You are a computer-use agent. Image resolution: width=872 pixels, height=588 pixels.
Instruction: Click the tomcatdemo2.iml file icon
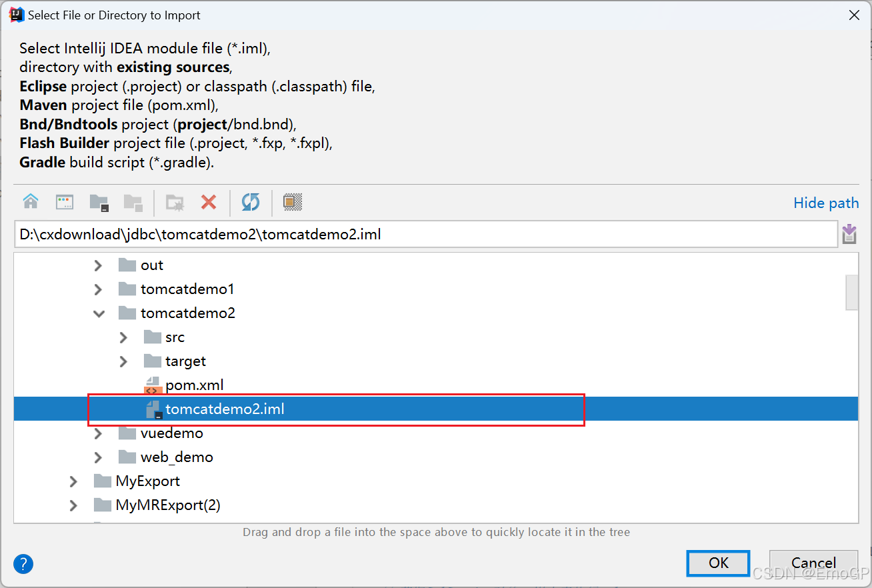[153, 409]
